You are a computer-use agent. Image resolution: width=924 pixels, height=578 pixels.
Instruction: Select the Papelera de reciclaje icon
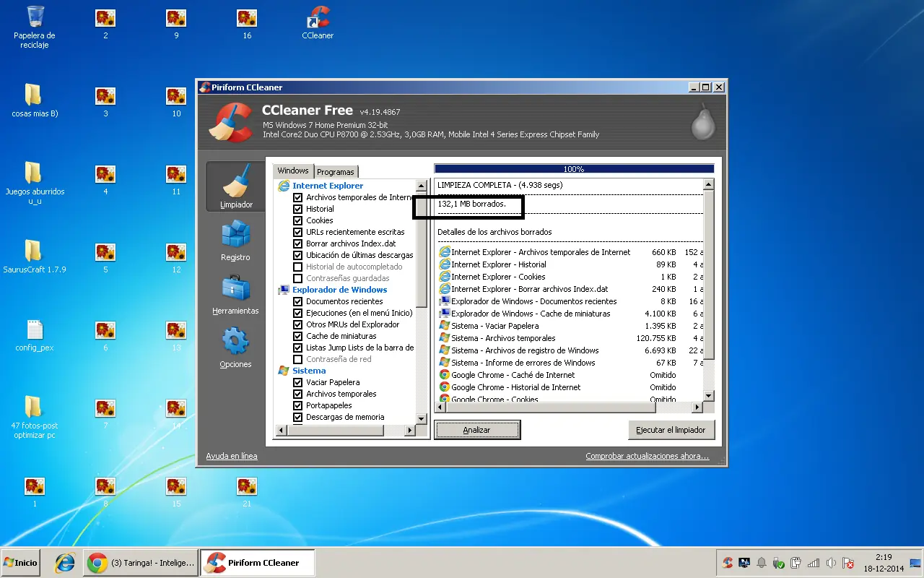[x=34, y=27]
